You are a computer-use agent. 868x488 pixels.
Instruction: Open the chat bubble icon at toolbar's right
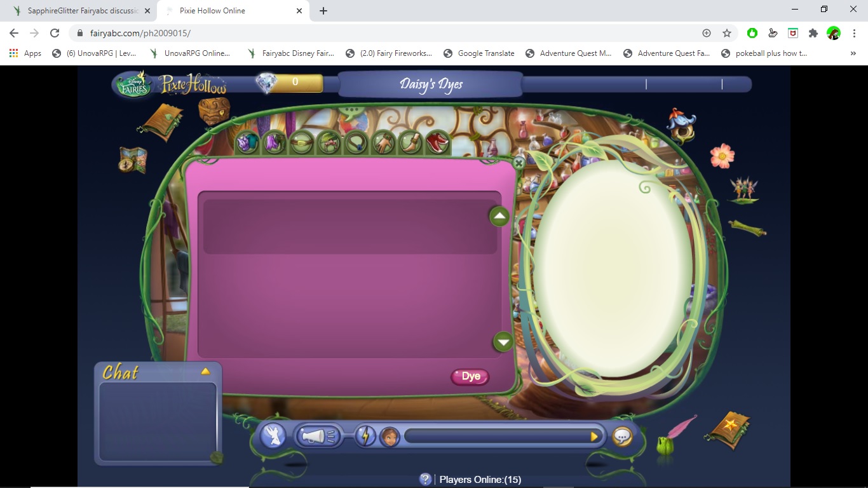622,436
